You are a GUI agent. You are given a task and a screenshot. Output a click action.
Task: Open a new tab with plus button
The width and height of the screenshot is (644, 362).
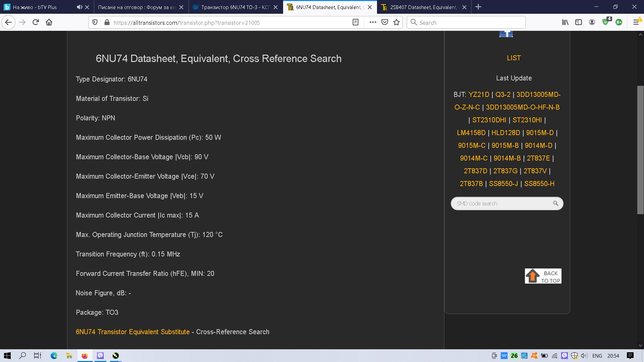pos(478,7)
